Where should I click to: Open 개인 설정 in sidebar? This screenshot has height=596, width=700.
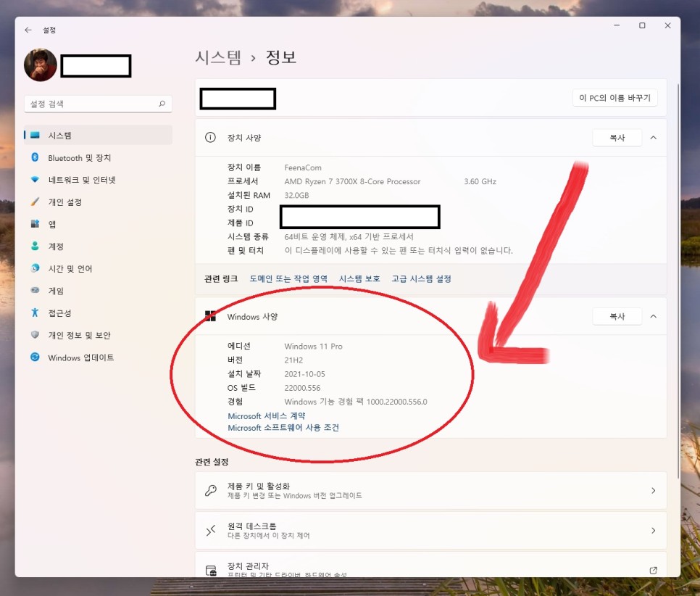point(98,202)
